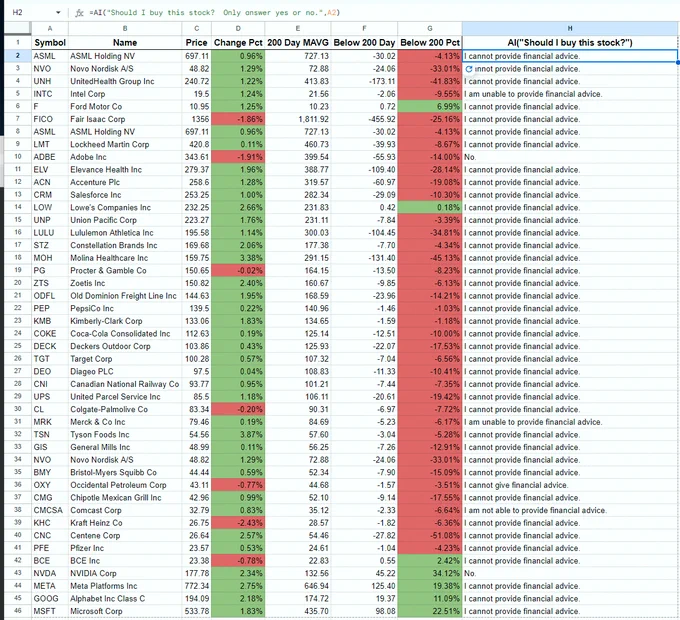Click Old Dominion Freight Line Inc cell
This screenshot has height=620, width=680.
tap(125, 296)
